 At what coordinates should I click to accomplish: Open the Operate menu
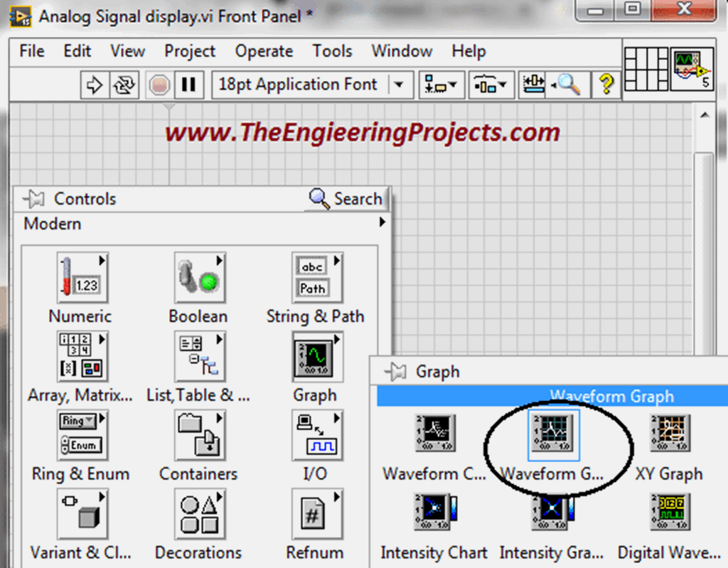[264, 51]
